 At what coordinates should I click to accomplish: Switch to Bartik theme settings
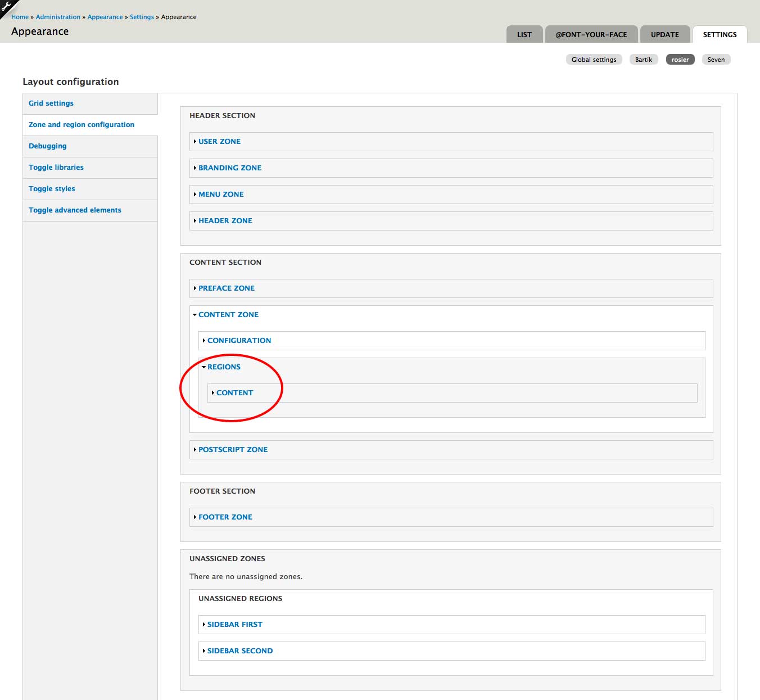pyautogui.click(x=644, y=59)
